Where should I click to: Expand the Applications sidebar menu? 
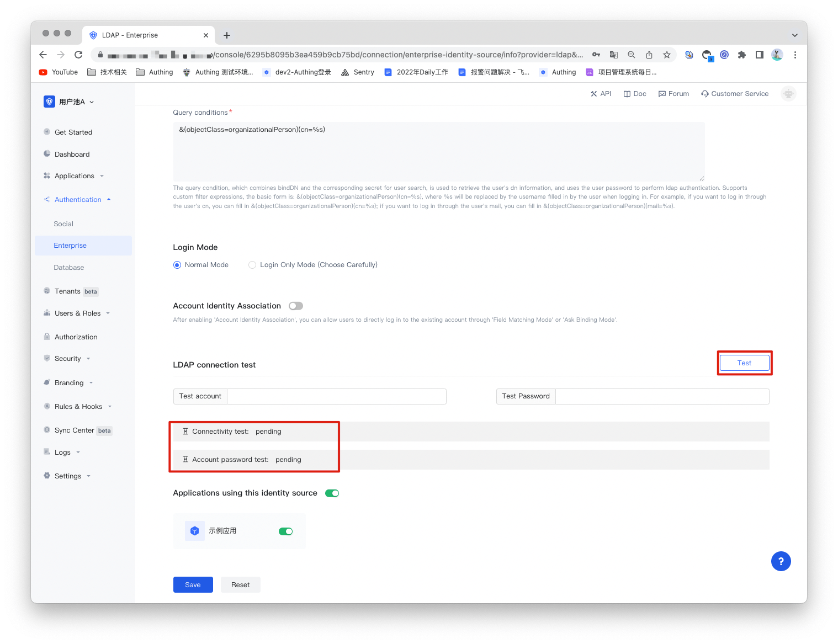75,176
